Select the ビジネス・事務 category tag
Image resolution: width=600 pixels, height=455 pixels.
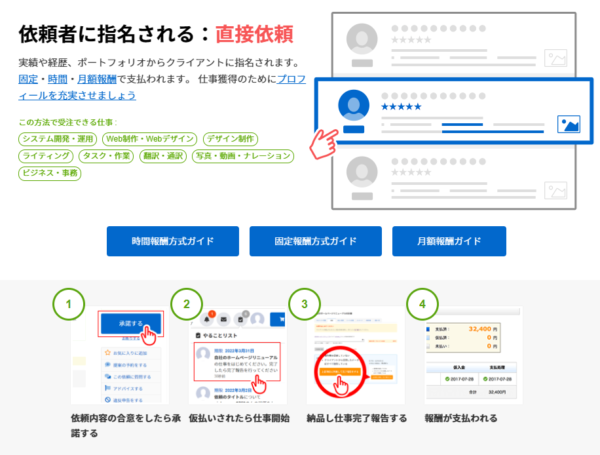pyautogui.click(x=50, y=173)
